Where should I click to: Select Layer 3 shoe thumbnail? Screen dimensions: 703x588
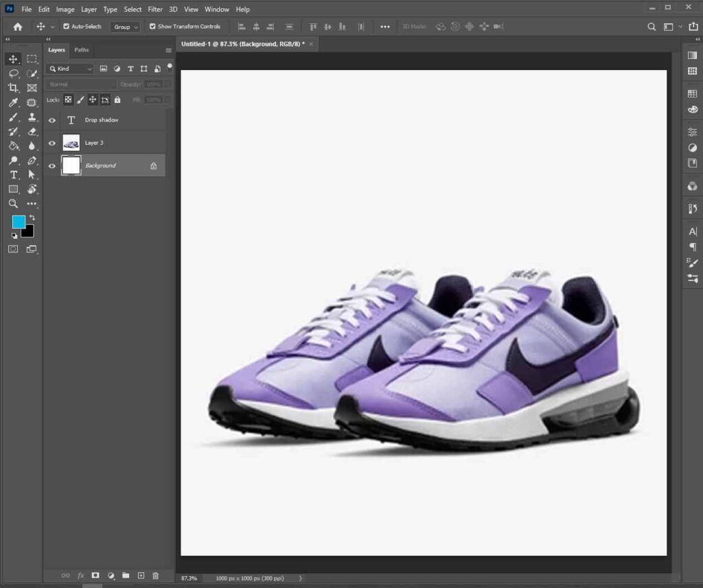71,143
